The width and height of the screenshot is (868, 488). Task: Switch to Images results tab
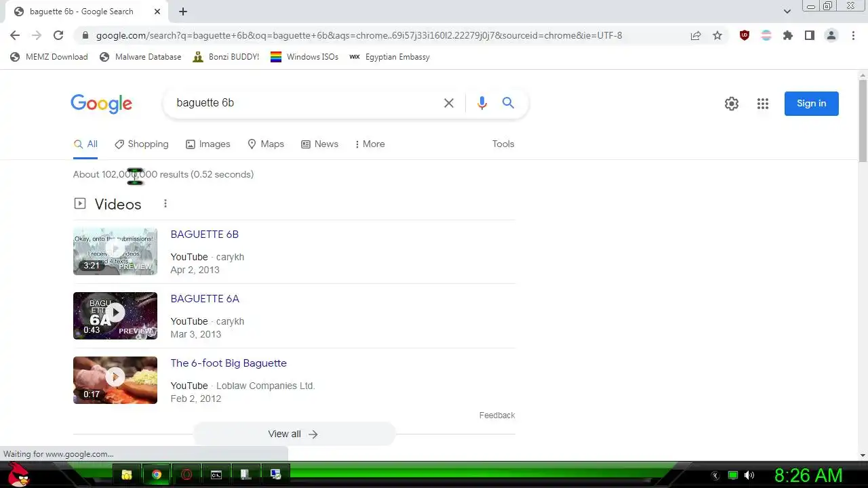[x=208, y=144]
